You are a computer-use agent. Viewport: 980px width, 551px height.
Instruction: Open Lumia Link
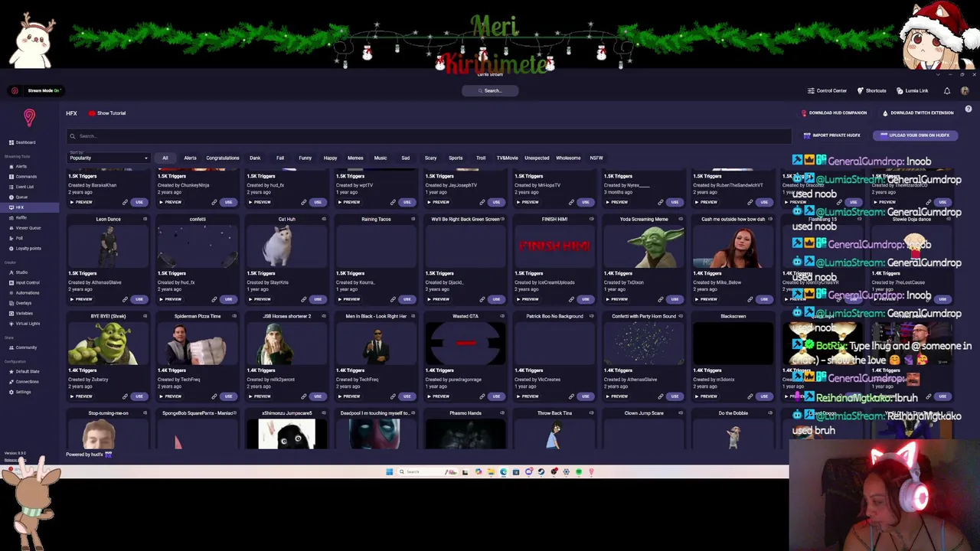(913, 90)
